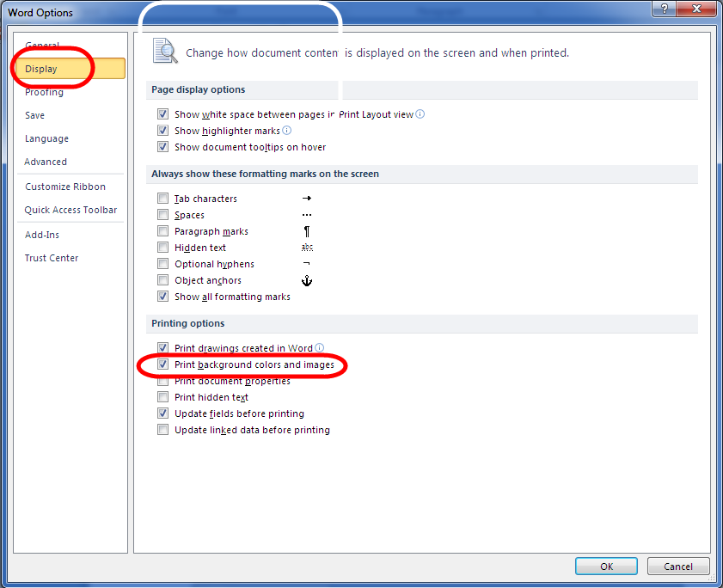Select the Display category
This screenshot has height=588, width=723.
tap(70, 69)
